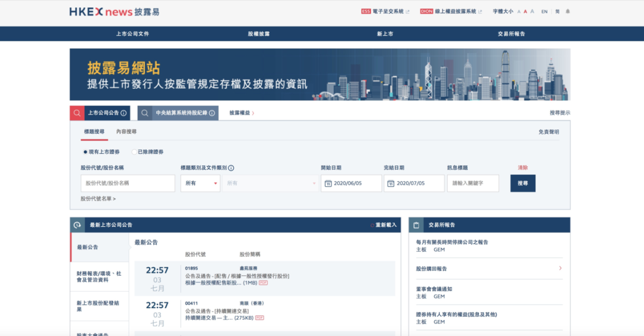Click the red 清除 clear link

[x=522, y=168]
